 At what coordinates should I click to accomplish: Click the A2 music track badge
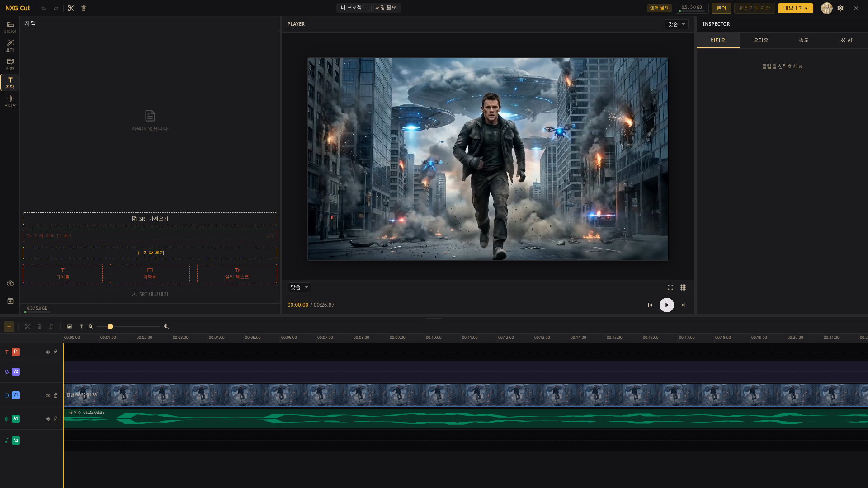click(16, 441)
